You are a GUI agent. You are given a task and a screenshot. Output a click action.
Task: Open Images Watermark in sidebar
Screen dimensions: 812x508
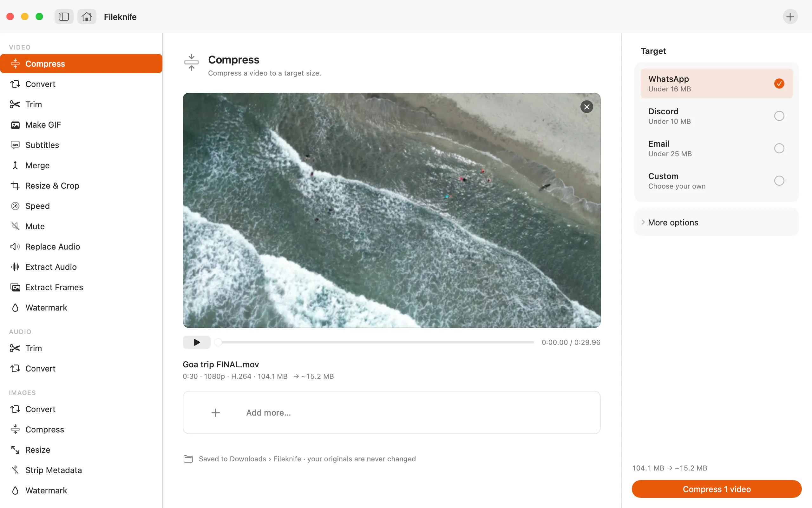click(81, 490)
